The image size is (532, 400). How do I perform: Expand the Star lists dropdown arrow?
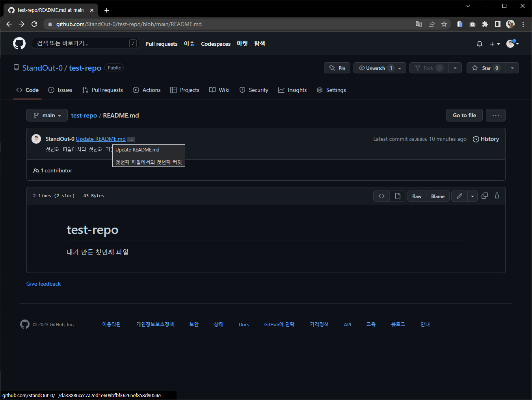point(512,68)
